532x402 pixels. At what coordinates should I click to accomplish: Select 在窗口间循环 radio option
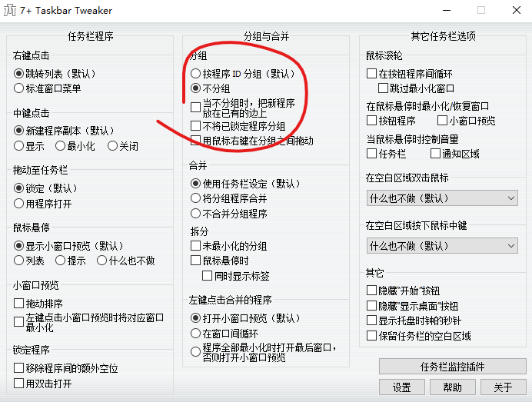tap(195, 334)
